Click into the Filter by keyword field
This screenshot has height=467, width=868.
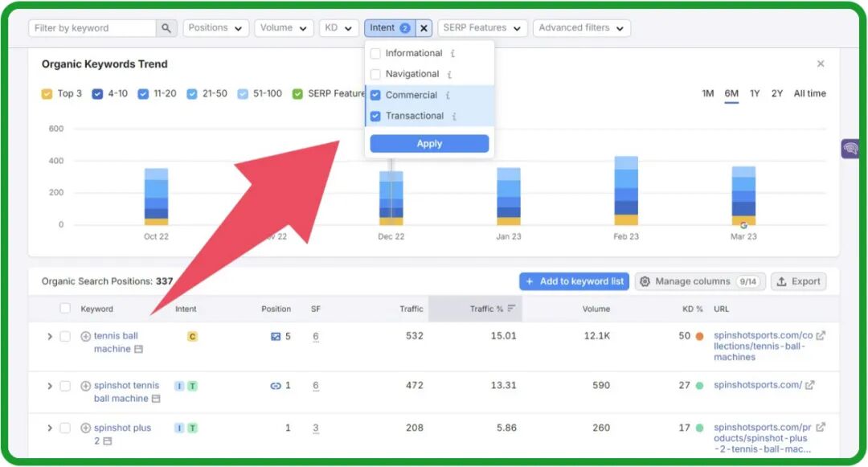[x=92, y=28]
